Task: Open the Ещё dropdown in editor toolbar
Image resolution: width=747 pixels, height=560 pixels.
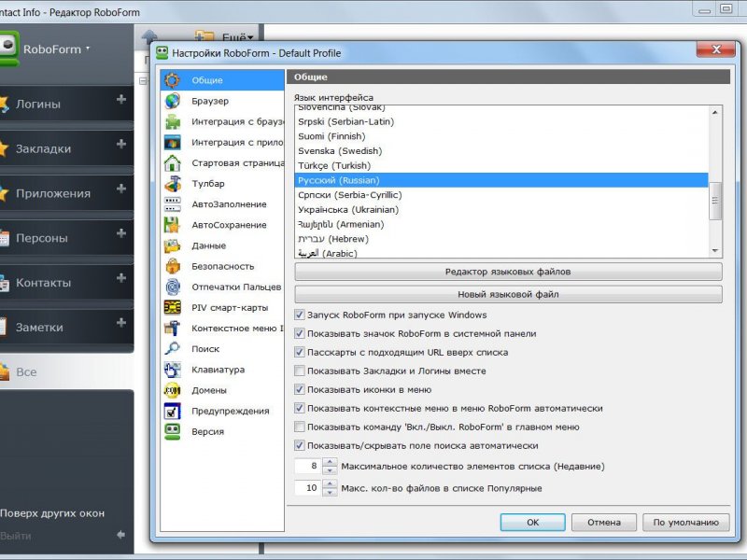Action: [237, 37]
